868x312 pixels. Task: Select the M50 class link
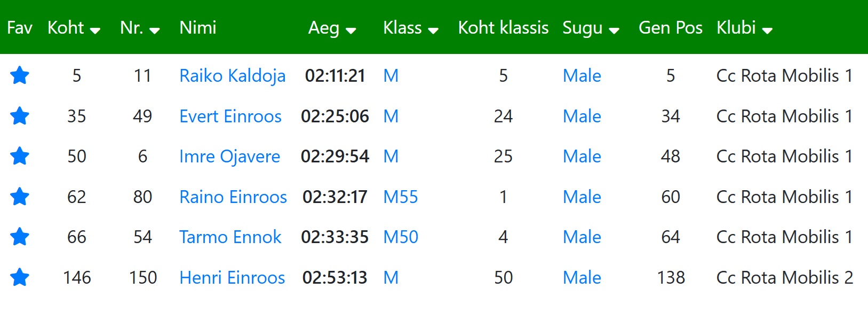coord(401,237)
